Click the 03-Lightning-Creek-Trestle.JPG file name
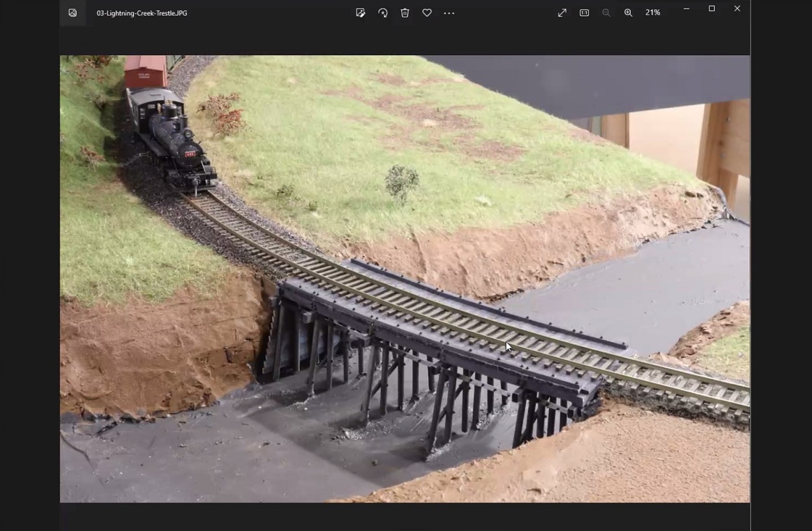This screenshot has height=531, width=812. (142, 13)
